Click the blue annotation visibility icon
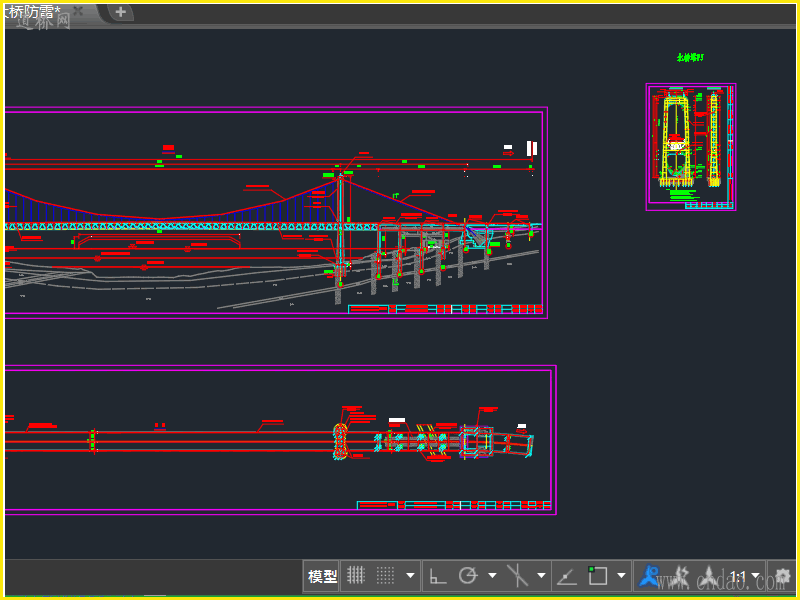This screenshot has width=800, height=600. (650, 576)
